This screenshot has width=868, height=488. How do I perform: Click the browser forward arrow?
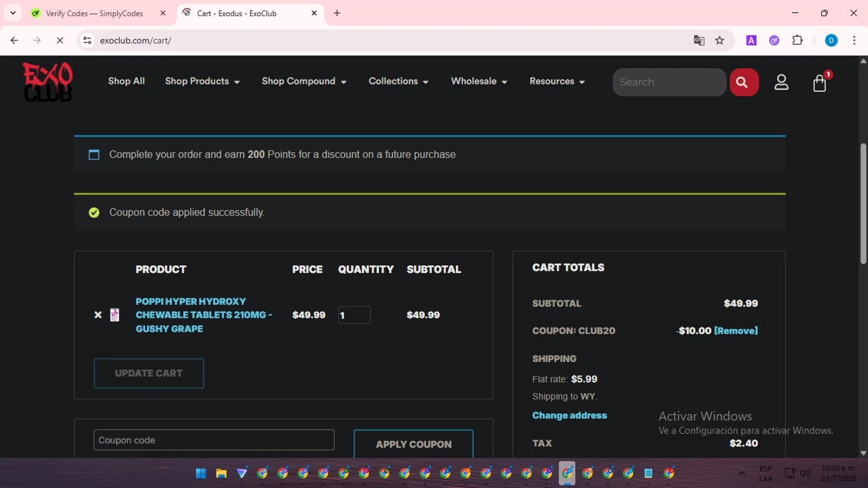coord(37,41)
